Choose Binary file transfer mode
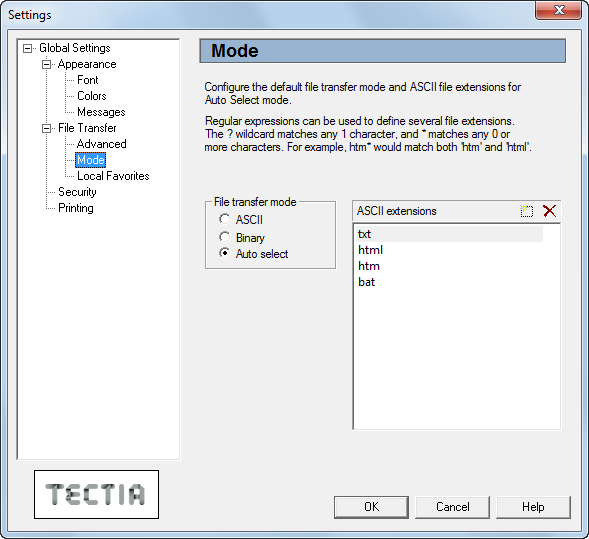589x539 pixels. [x=225, y=237]
